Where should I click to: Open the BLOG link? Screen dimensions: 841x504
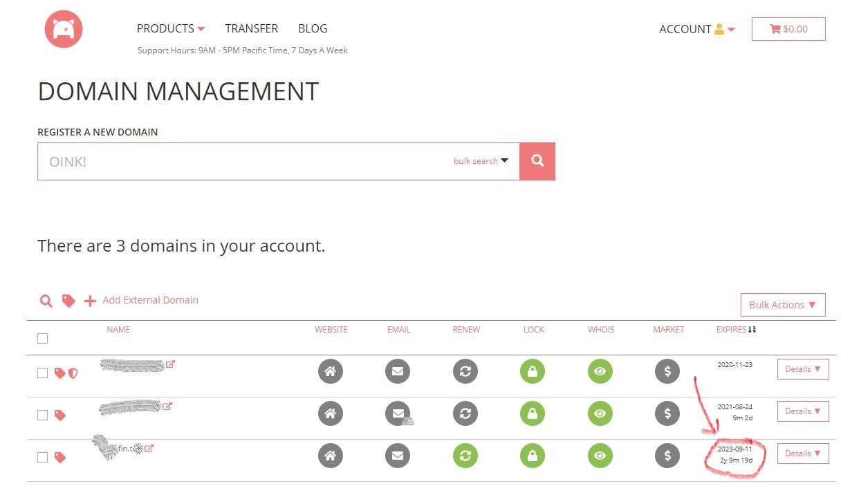[x=313, y=28]
